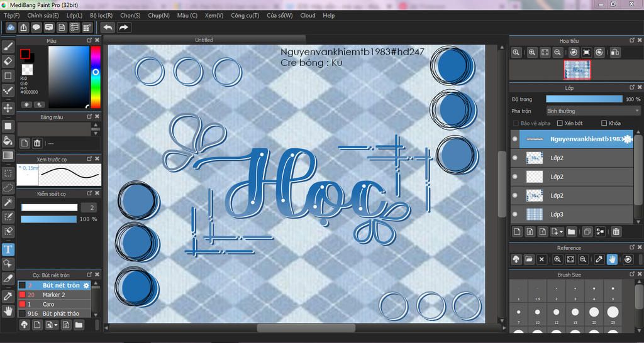Open the Cửa sổ(W) menu
644x343 pixels.
click(280, 15)
